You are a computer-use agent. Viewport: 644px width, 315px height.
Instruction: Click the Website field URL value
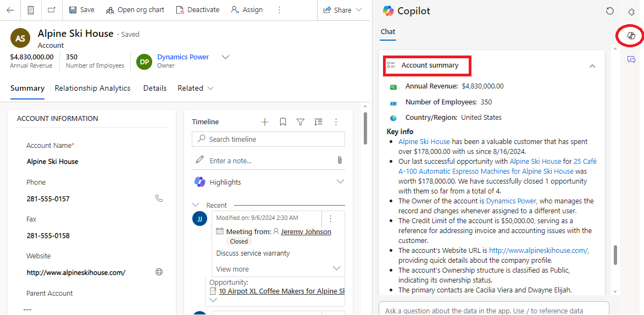tap(76, 272)
